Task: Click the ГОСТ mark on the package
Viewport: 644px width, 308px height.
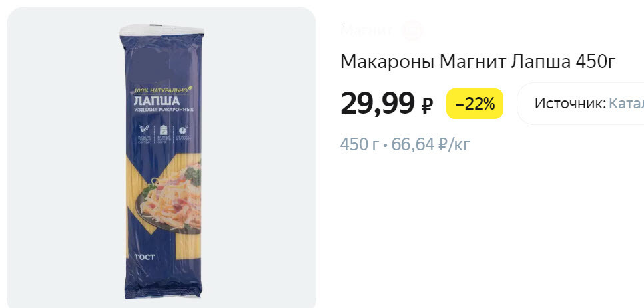Action: coord(145,257)
